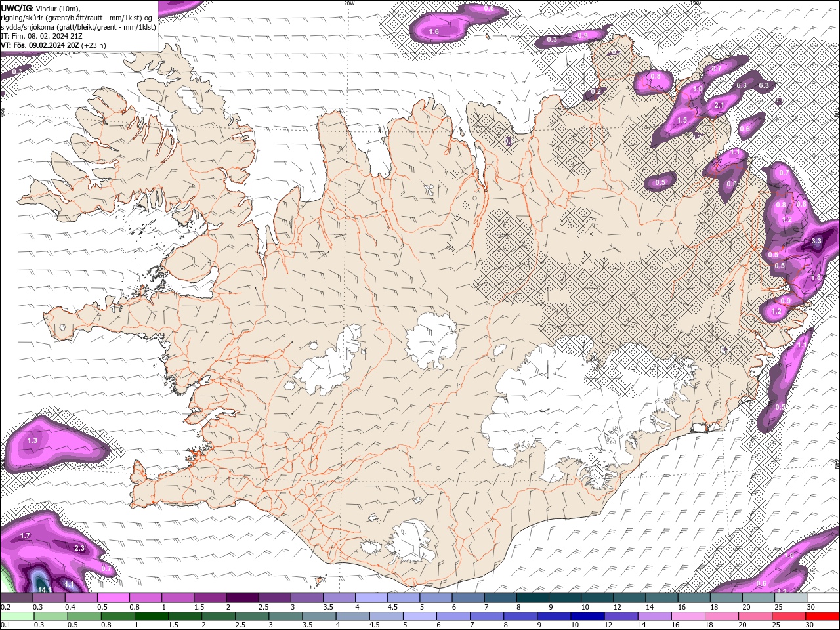The height and width of the screenshot is (630, 840).
Task: Click the bright red 30 swatch in lower legend
Action: coord(822,616)
